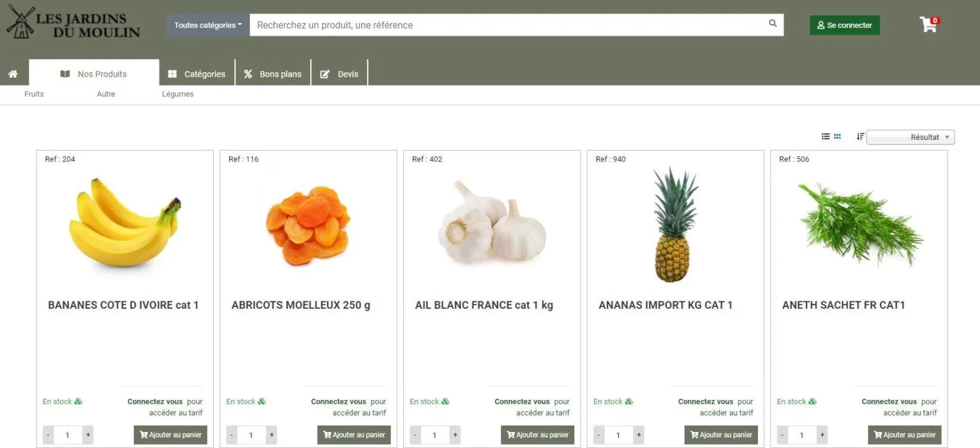Click Les Jardins du Moulin logo

click(x=73, y=23)
